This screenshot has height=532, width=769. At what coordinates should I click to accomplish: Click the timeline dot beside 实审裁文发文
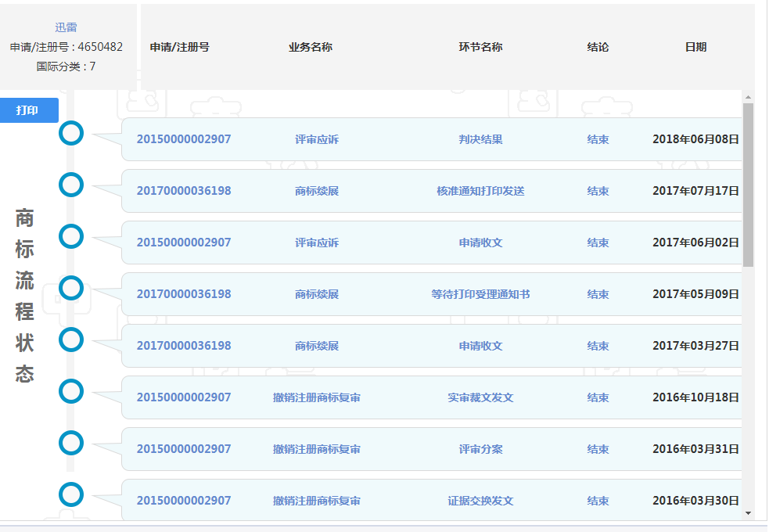pos(71,390)
